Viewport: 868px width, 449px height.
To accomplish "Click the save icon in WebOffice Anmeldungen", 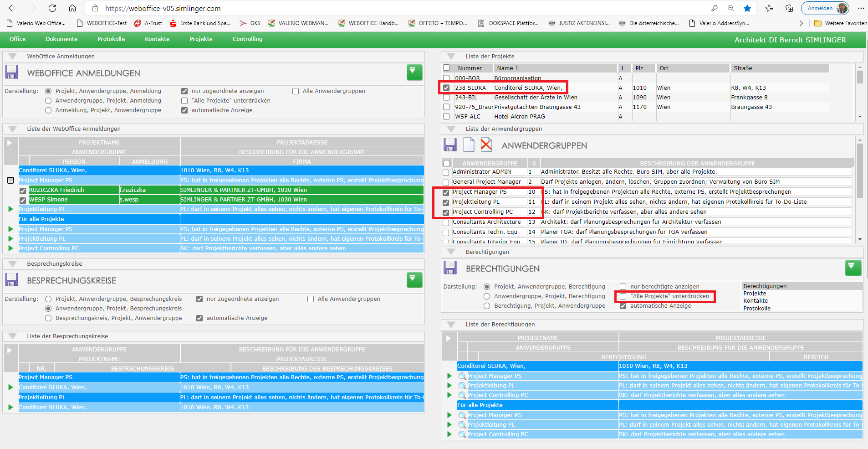I will (12, 72).
